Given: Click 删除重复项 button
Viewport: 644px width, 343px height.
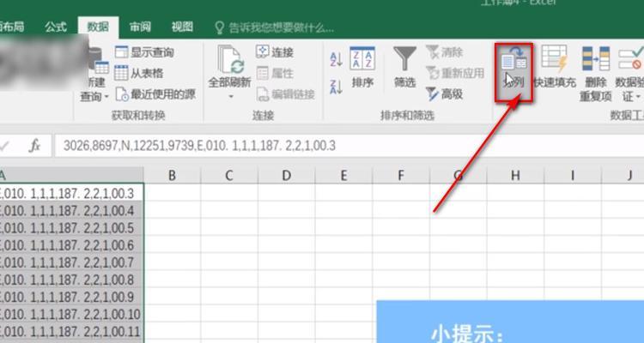Looking at the screenshot, I should coord(596,74).
